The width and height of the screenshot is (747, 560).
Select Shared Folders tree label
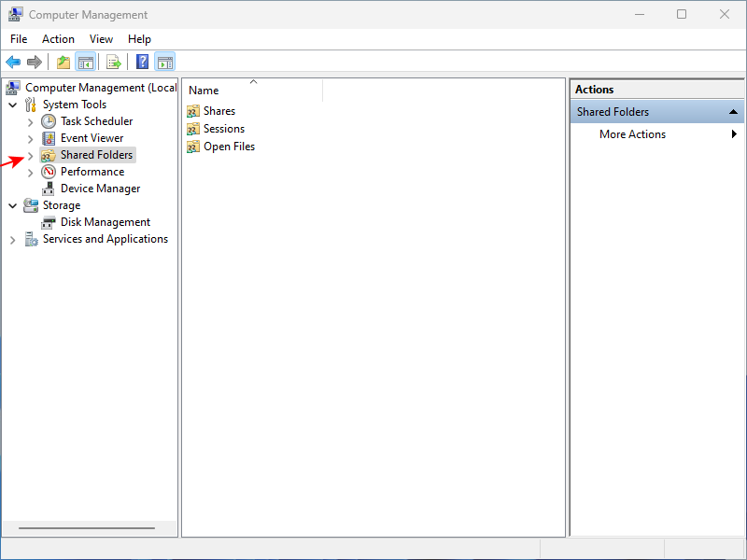97,155
